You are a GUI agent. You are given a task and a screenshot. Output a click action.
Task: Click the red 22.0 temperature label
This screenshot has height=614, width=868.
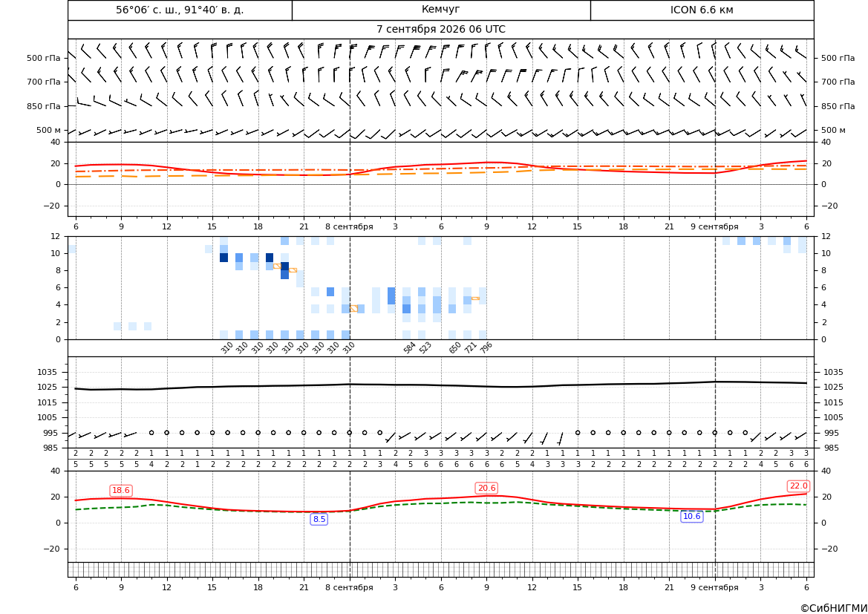(x=798, y=486)
